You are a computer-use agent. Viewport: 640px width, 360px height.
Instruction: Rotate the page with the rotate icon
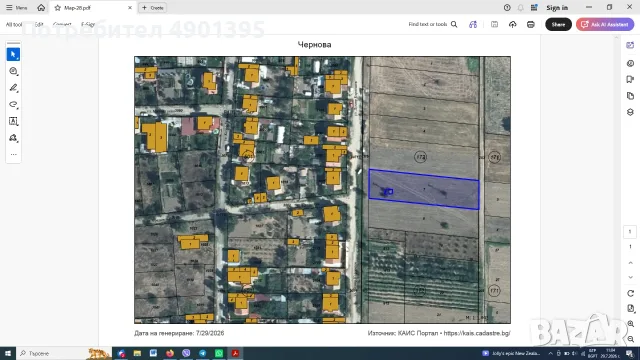tap(630, 293)
